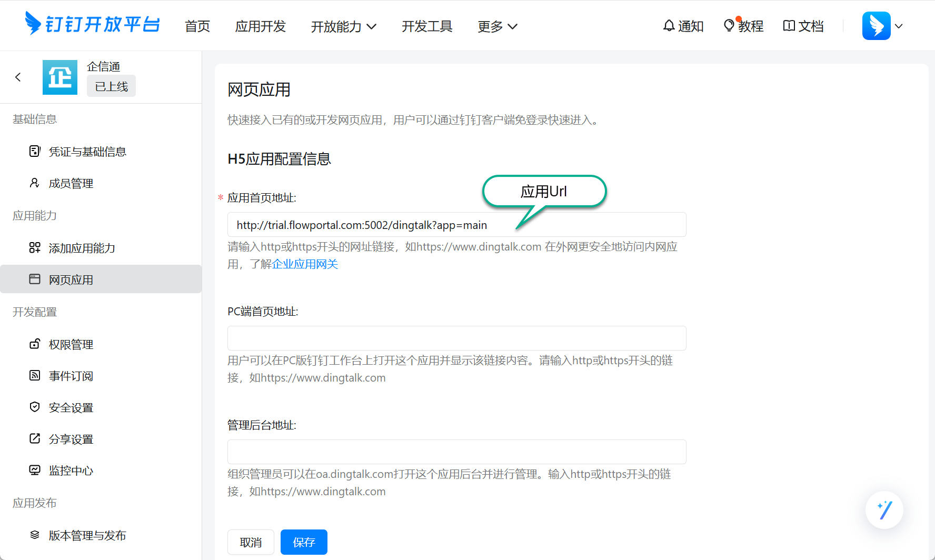
Task: Click the DingTalk Open Platform logo
Action: [92, 24]
